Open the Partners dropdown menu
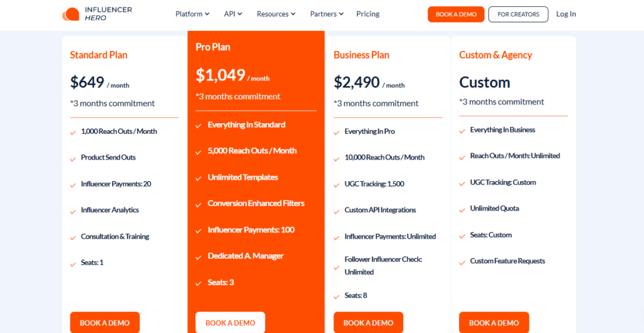The width and height of the screenshot is (644, 333). pos(327,14)
